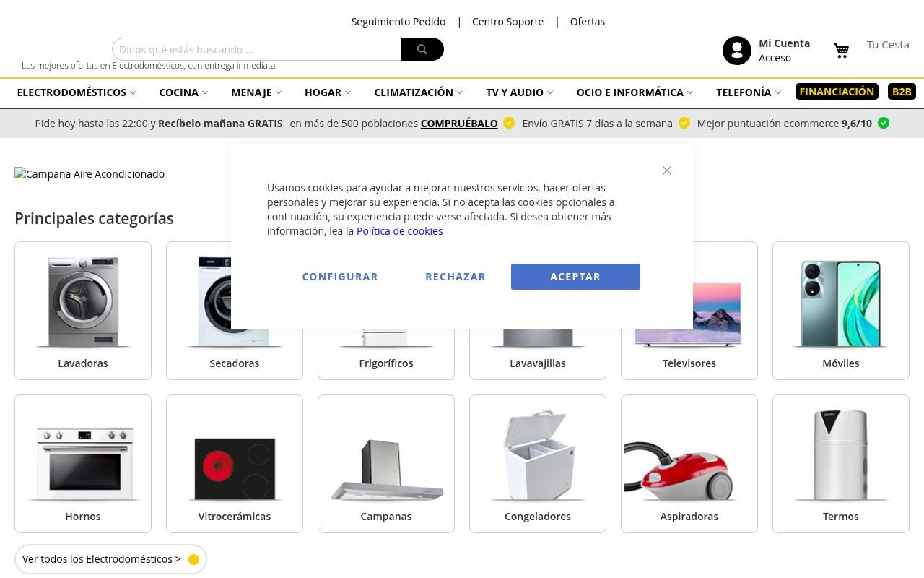Open the shopping cart icon

point(842,51)
